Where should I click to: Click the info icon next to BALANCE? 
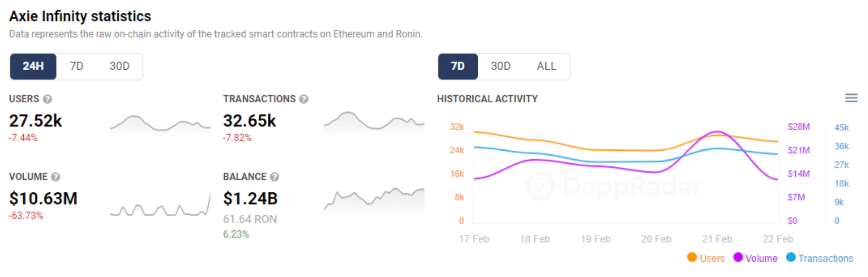pos(274,177)
